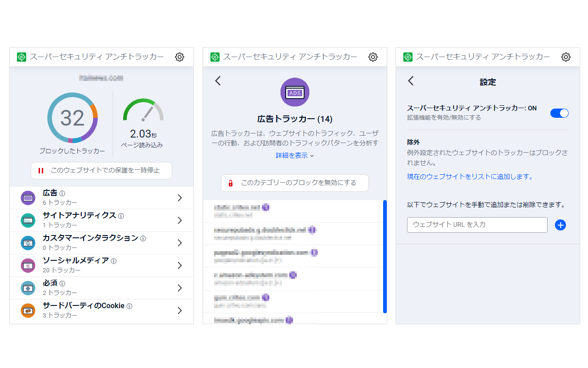
Task: Click the 除外 section heading
Action: pyautogui.click(x=413, y=143)
